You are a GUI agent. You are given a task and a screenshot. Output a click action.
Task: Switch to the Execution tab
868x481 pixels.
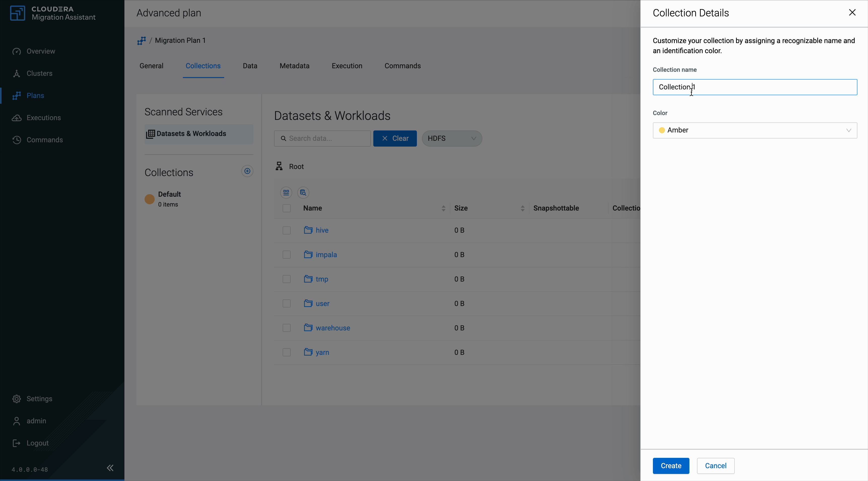(x=347, y=66)
